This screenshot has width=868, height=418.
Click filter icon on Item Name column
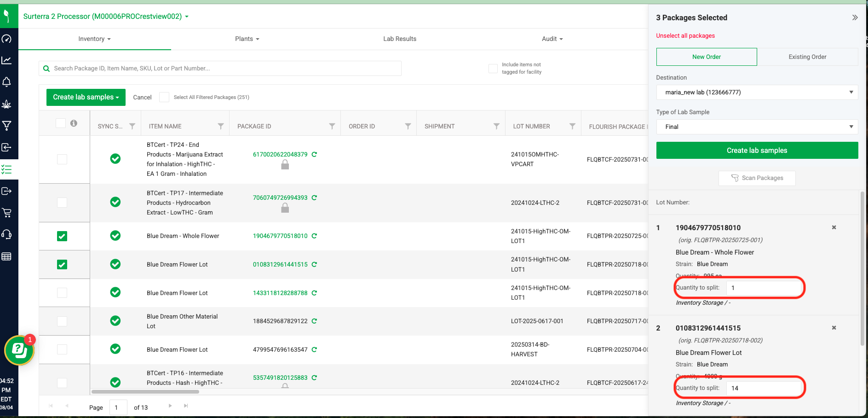pos(221,126)
